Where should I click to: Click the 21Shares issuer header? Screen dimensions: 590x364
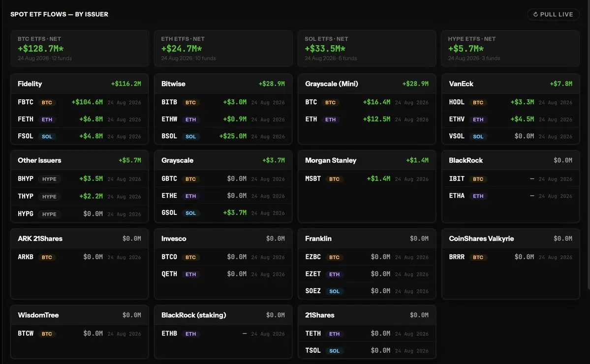(367, 315)
